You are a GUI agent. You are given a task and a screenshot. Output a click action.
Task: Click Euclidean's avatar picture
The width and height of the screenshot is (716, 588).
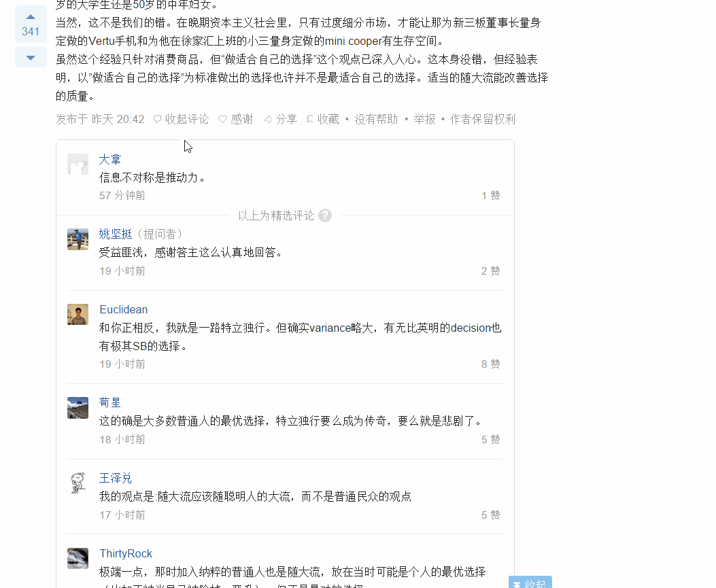coord(78,315)
